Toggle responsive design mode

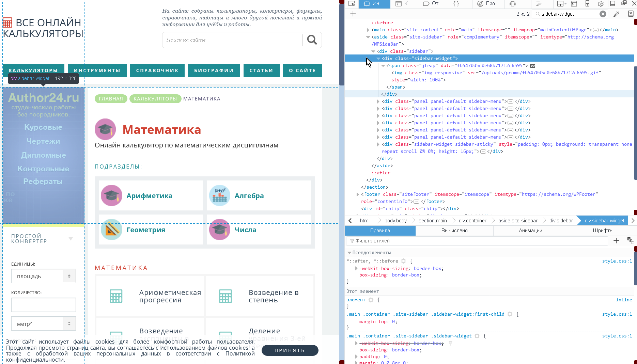[x=587, y=4]
